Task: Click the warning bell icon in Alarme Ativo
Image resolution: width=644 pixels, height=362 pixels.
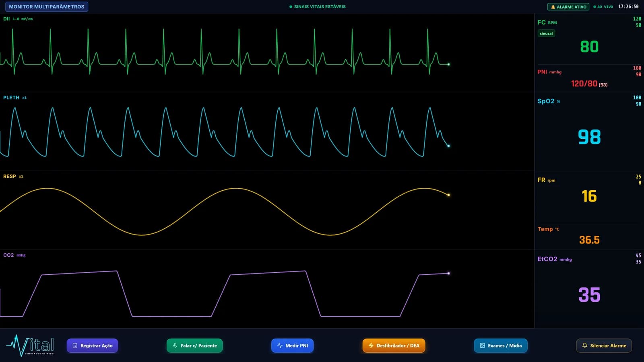Action: point(553,7)
